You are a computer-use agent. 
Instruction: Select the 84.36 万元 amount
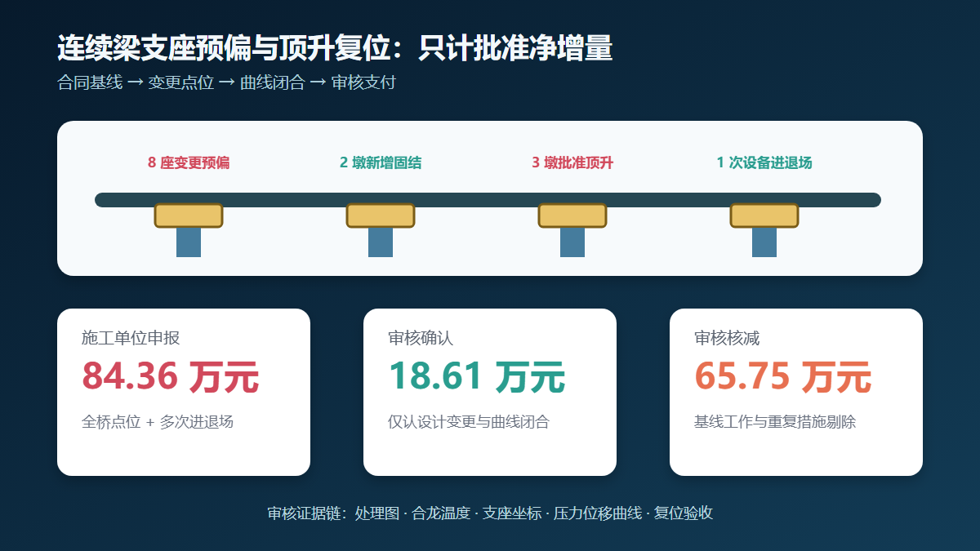pos(171,376)
